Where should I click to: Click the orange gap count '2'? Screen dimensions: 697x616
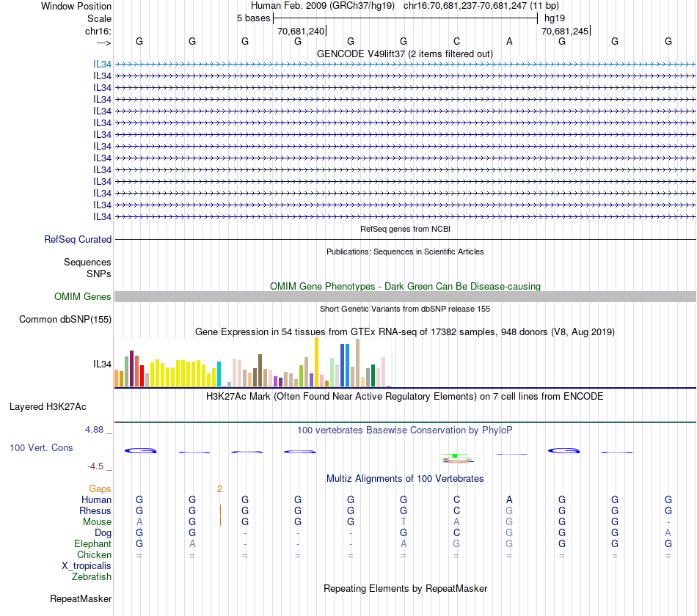219,489
